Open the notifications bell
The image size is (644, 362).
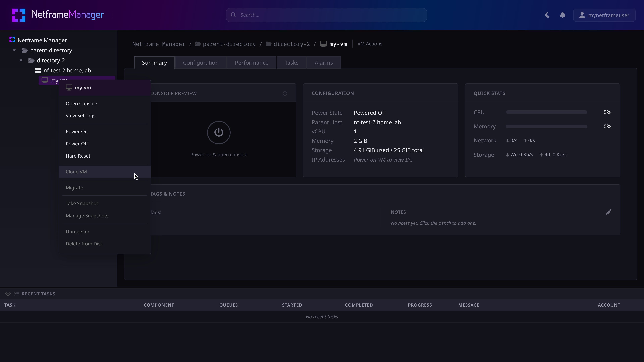(x=562, y=15)
